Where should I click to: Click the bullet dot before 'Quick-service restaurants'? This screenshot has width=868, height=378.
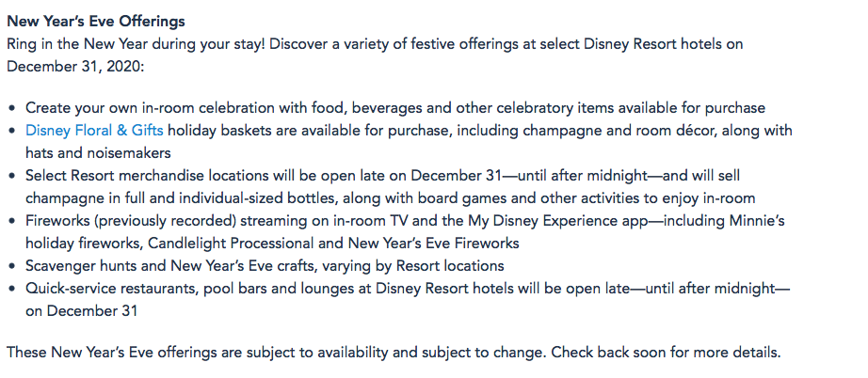point(12,289)
